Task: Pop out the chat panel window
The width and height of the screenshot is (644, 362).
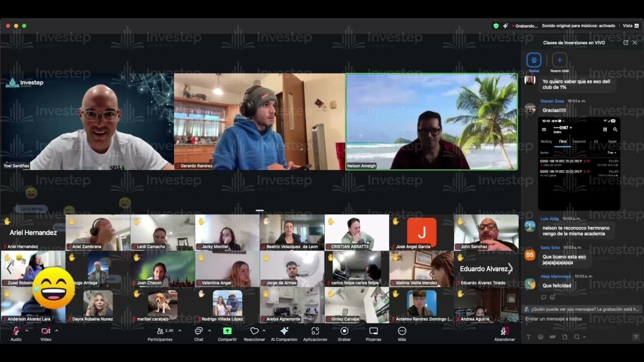Action: (x=626, y=43)
